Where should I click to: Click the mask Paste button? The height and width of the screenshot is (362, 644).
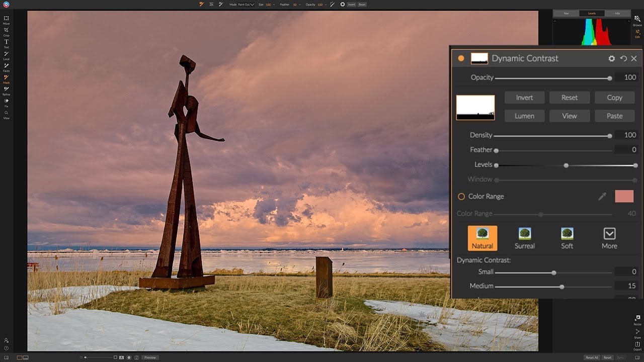[x=614, y=116]
